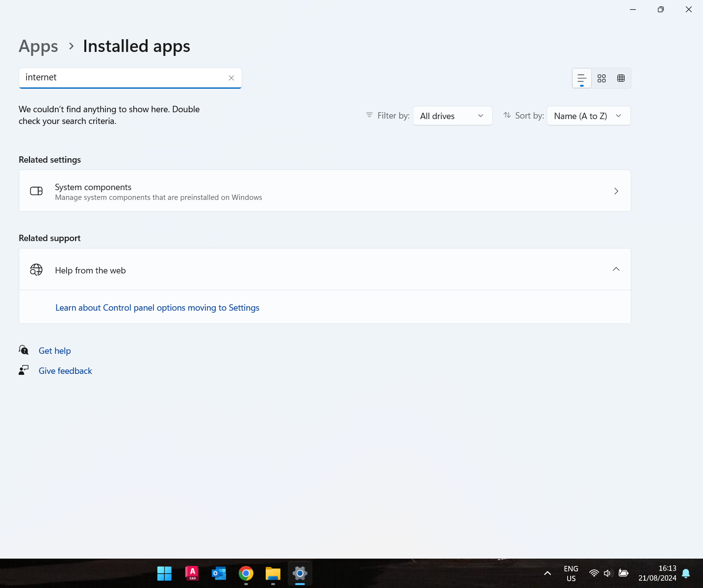This screenshot has width=703, height=588.
Task: Open the Name (A to Z) sort dropdown
Action: tap(589, 116)
